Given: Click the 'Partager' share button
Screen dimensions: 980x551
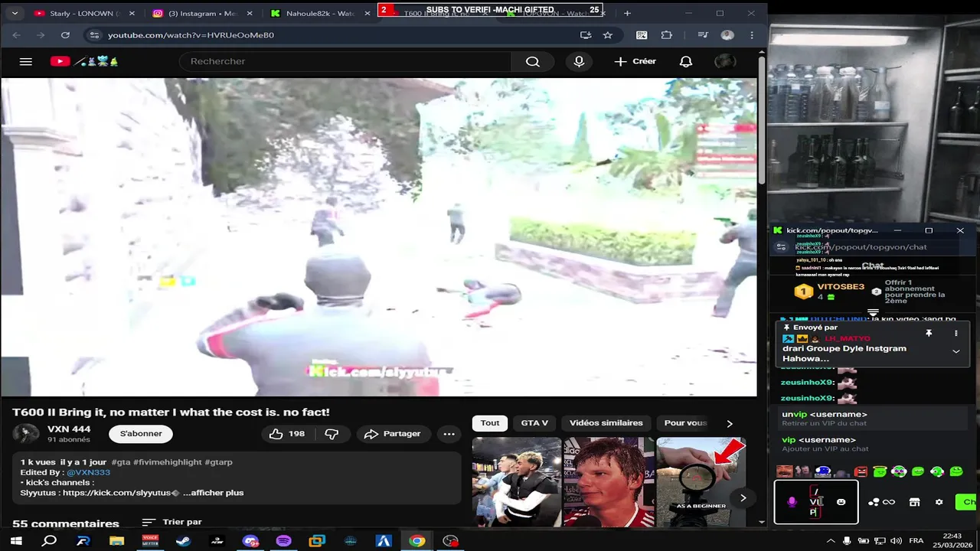Looking at the screenshot, I should point(393,434).
